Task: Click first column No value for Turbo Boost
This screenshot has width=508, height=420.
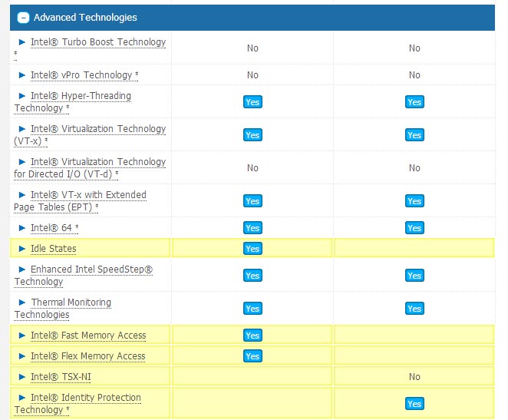Action: tap(252, 48)
